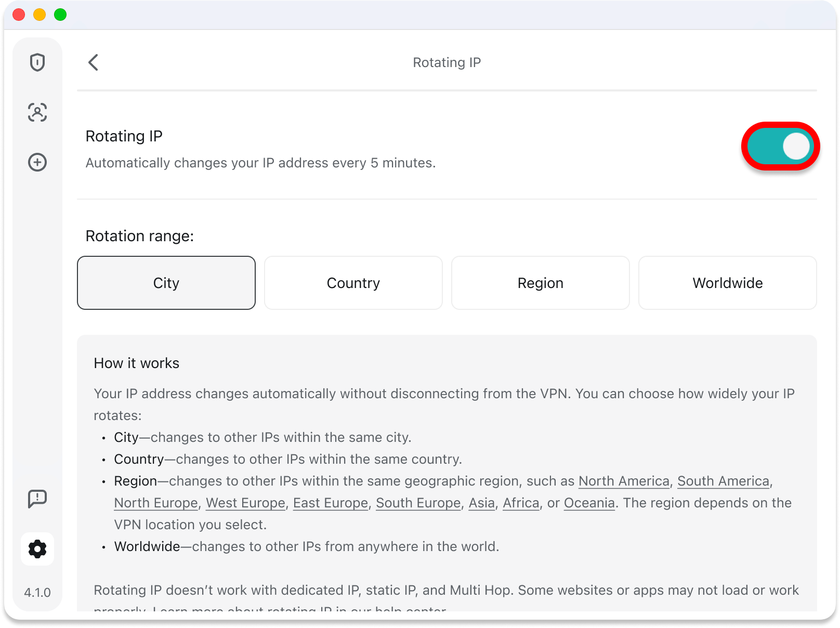
Task: Turn off the Rotating IP toggle
Action: [x=780, y=146]
